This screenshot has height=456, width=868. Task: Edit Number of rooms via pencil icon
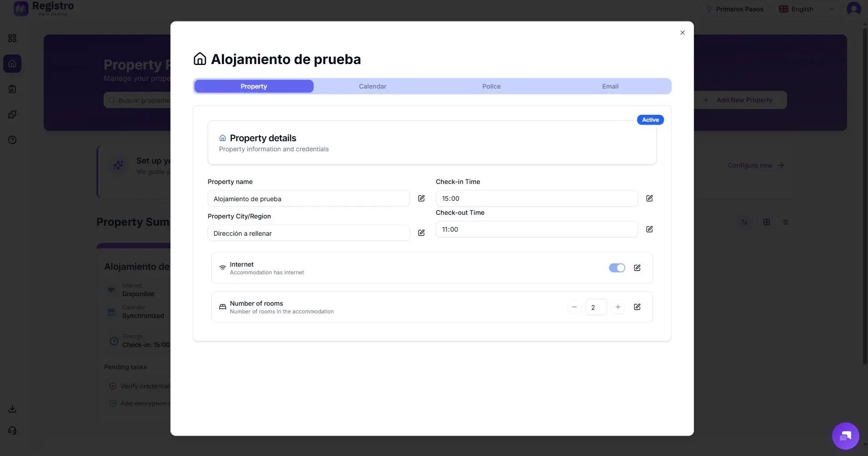[637, 307]
